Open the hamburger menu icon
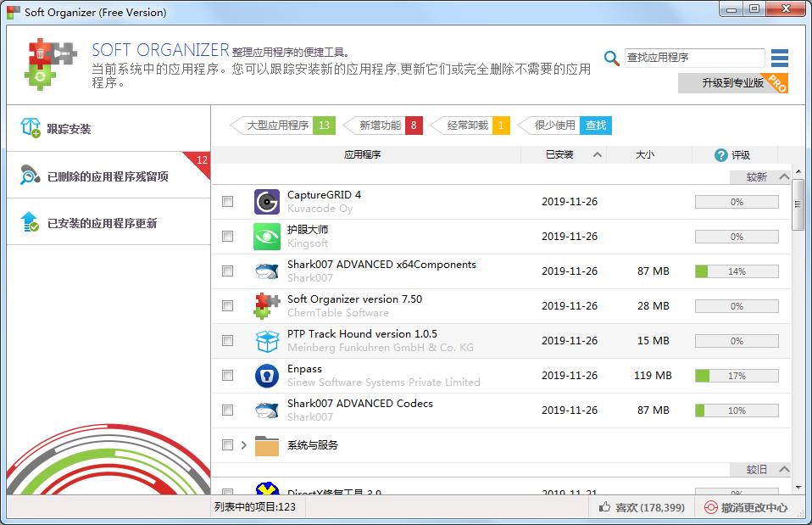The image size is (812, 525). (x=780, y=58)
